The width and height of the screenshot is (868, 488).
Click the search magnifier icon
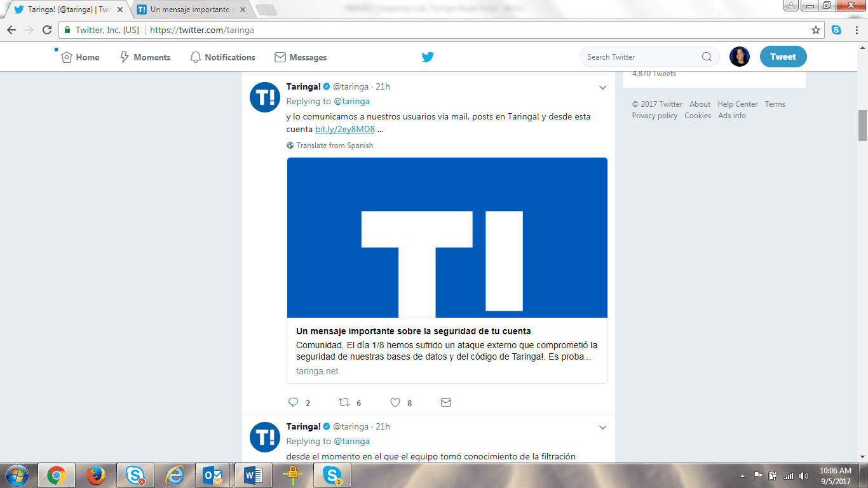coord(707,57)
